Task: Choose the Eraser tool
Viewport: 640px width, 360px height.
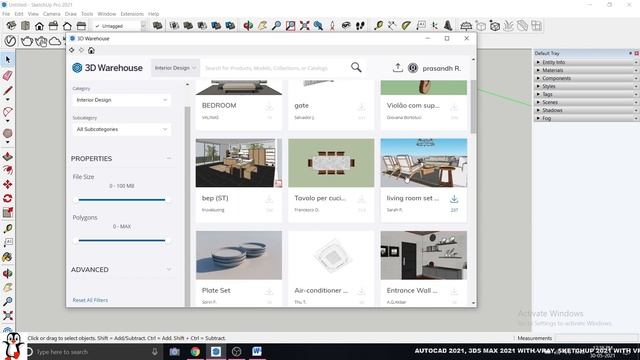Action: 8,75
